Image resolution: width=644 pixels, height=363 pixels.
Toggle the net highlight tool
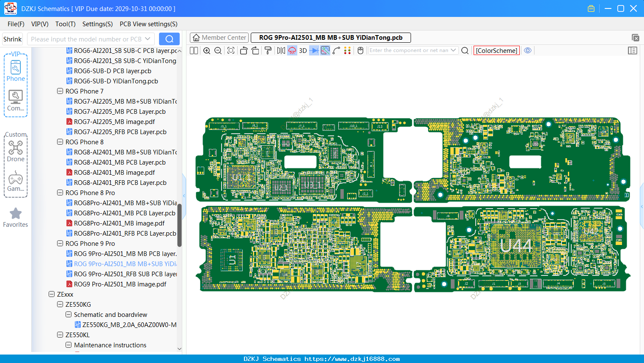325,51
